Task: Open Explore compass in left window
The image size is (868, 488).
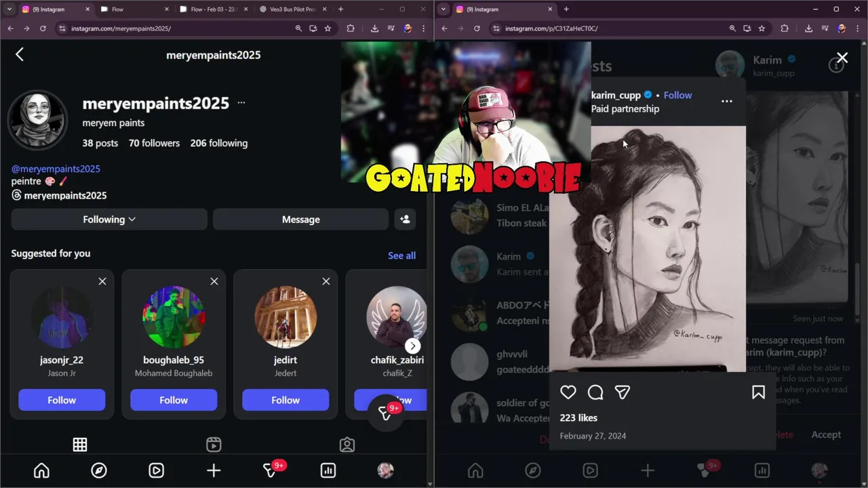Action: pyautogui.click(x=99, y=470)
